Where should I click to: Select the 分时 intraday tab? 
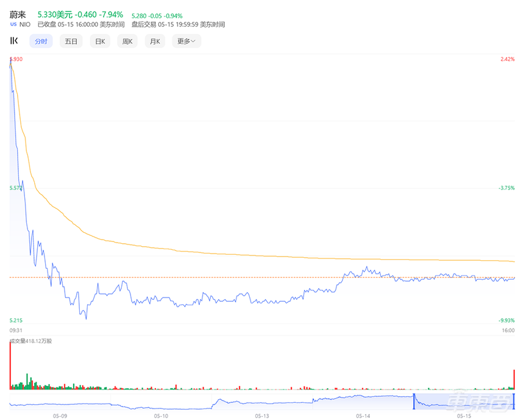(41, 41)
